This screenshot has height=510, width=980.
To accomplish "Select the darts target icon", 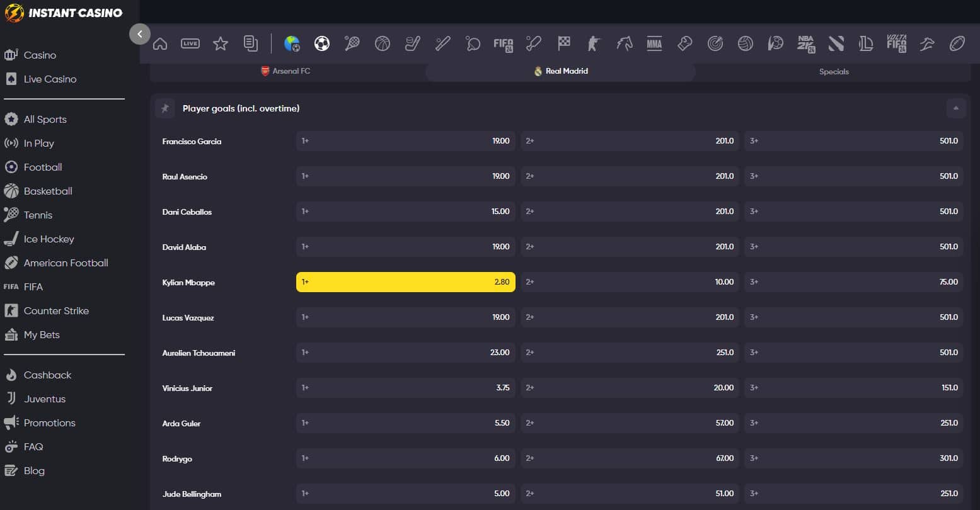I will (x=715, y=43).
